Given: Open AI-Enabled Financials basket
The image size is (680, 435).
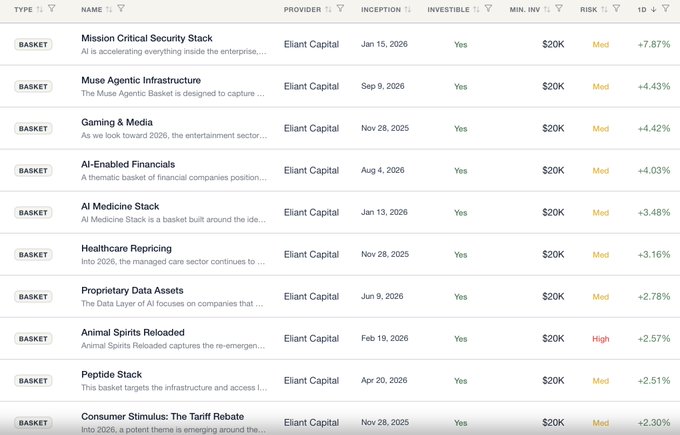Looking at the screenshot, I should pos(128,164).
